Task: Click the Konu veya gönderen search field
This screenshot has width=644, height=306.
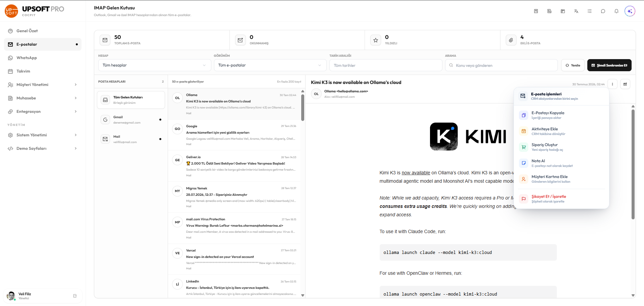Action: [x=501, y=65]
